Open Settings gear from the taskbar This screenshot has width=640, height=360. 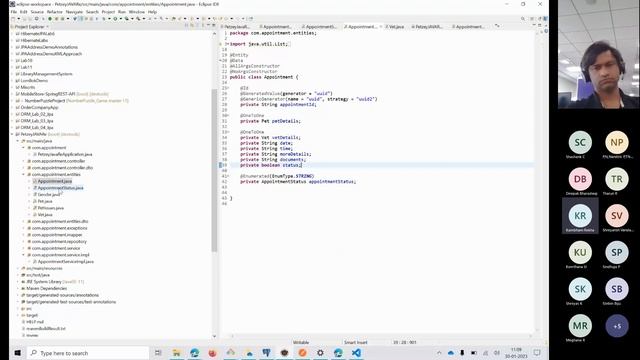(320, 353)
